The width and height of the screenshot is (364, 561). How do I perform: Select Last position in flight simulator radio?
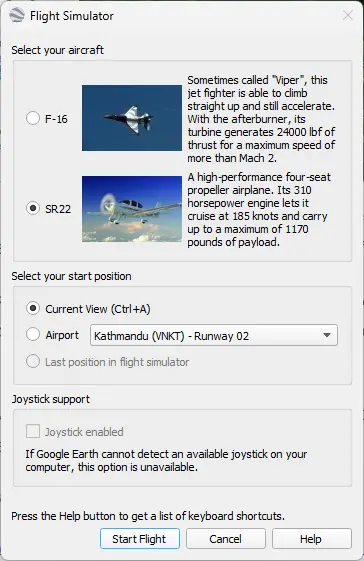(x=33, y=361)
